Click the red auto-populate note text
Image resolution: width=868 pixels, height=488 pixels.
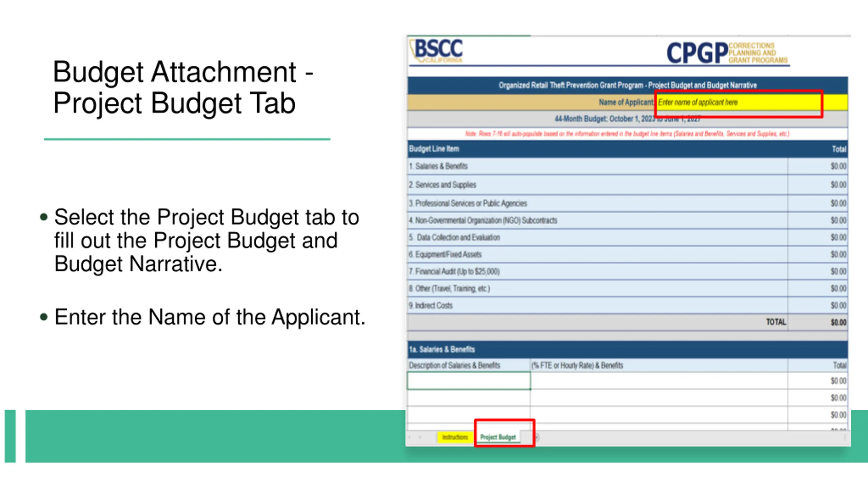[627, 134]
